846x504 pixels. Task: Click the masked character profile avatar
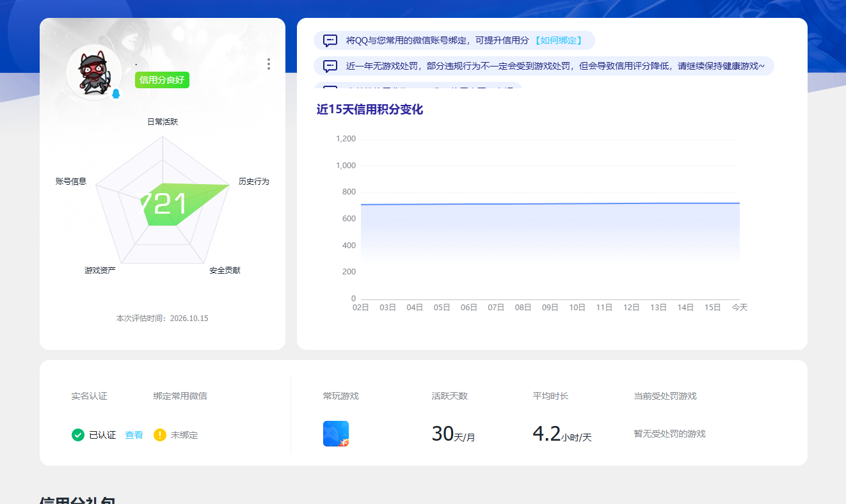pos(94,72)
